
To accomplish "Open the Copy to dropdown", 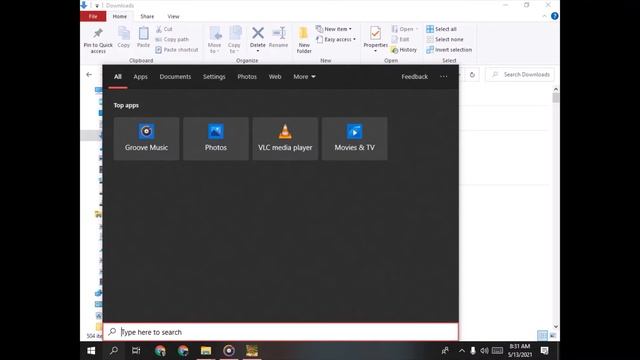I will (234, 40).
